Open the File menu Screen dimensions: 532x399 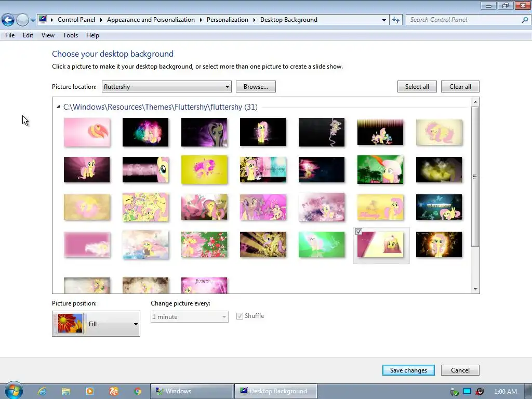click(x=10, y=35)
